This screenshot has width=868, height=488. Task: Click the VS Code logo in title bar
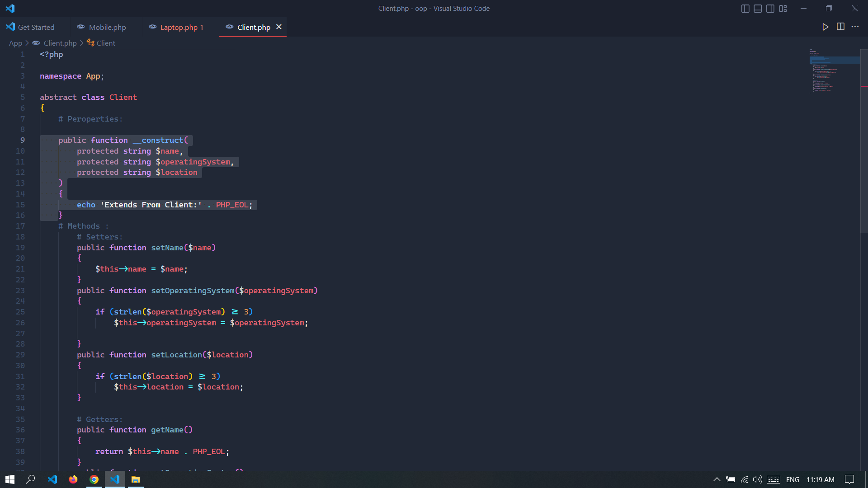(x=10, y=8)
